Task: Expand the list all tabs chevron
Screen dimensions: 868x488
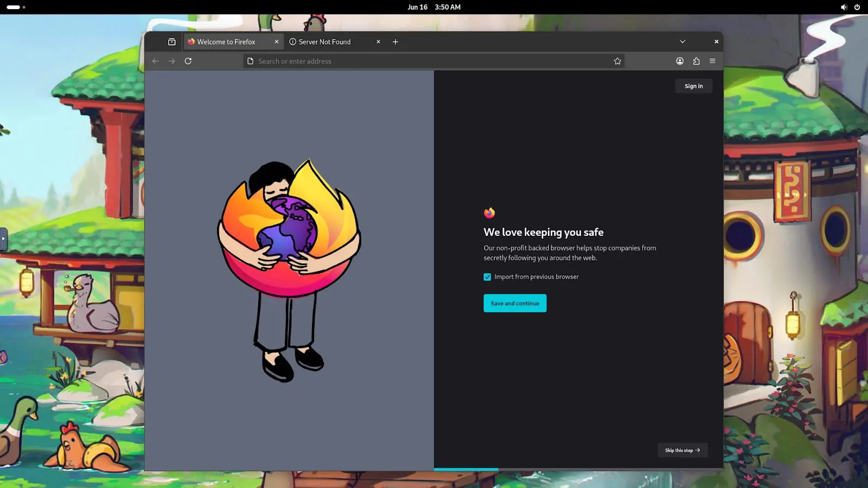Action: (x=682, y=42)
